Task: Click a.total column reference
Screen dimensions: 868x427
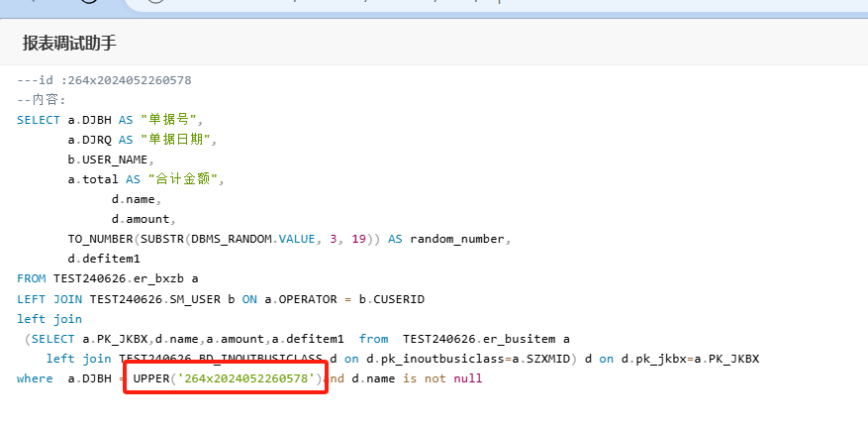Action: point(93,179)
